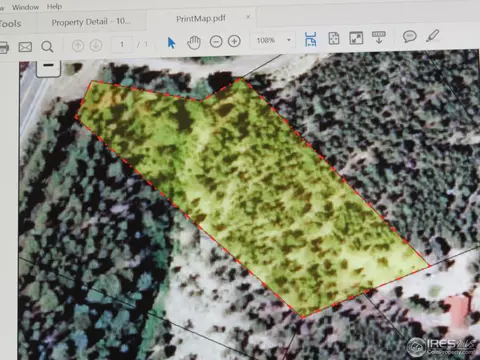The height and width of the screenshot is (360, 480).
Task: Switch to the Tools tab
Action: coord(10,23)
